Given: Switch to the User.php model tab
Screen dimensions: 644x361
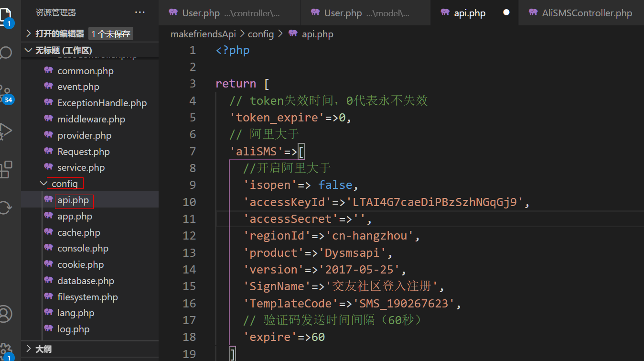Looking at the screenshot, I should (x=366, y=13).
